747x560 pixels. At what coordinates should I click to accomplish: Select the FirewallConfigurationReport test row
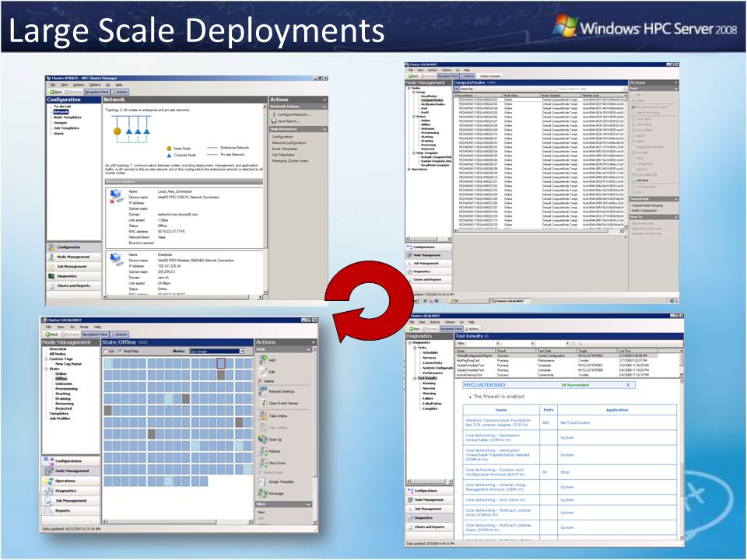click(556, 355)
